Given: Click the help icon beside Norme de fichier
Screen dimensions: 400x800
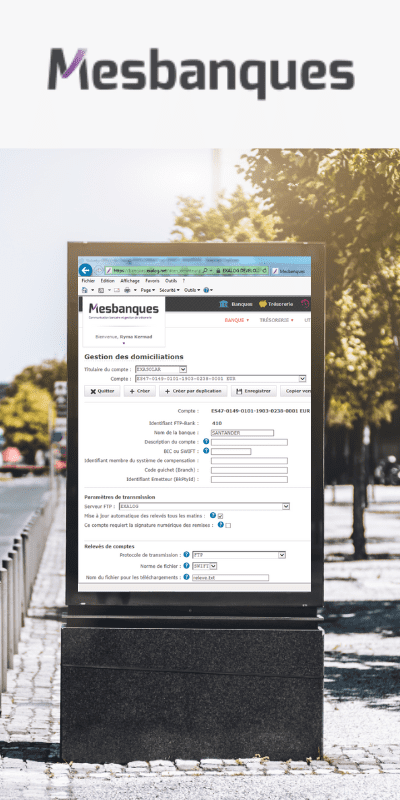Looking at the screenshot, I should click(186, 565).
